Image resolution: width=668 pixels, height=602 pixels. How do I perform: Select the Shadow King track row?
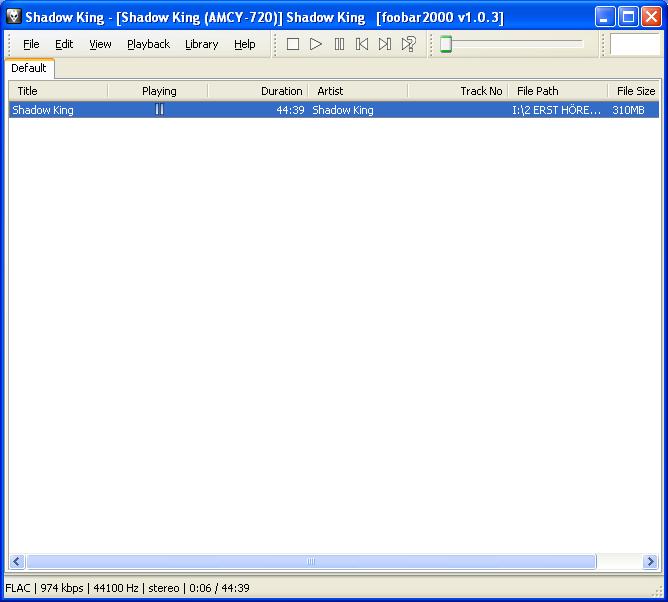point(200,110)
